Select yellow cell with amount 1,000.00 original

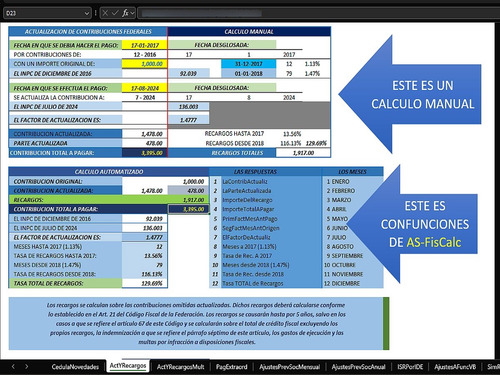pos(145,64)
